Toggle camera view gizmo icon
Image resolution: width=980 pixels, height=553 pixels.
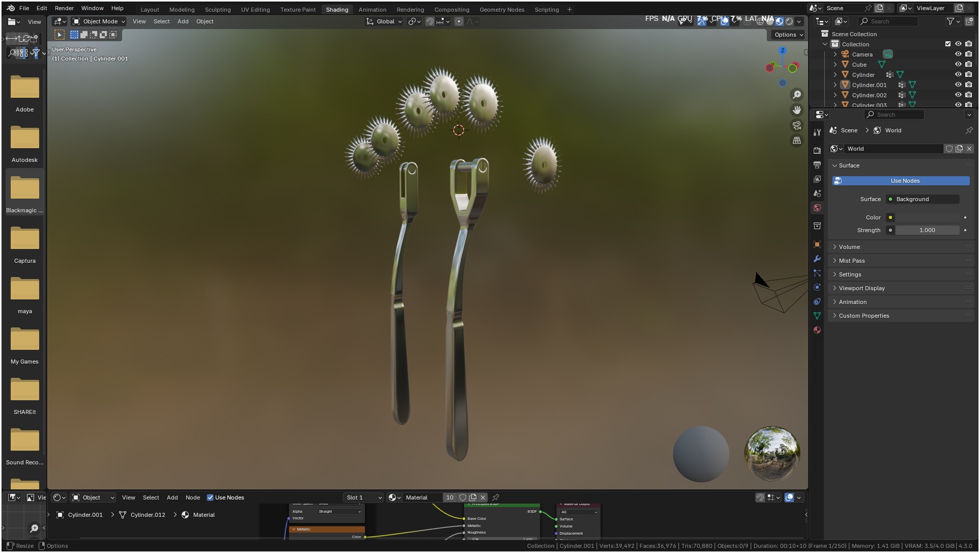(797, 125)
